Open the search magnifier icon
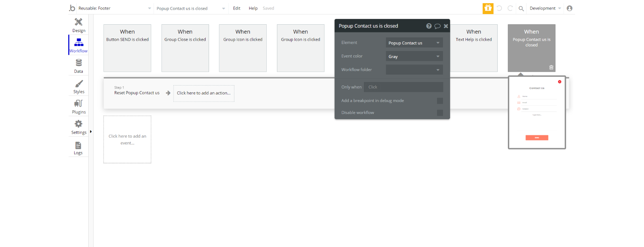This screenshot has height=247, width=644. tap(521, 8)
